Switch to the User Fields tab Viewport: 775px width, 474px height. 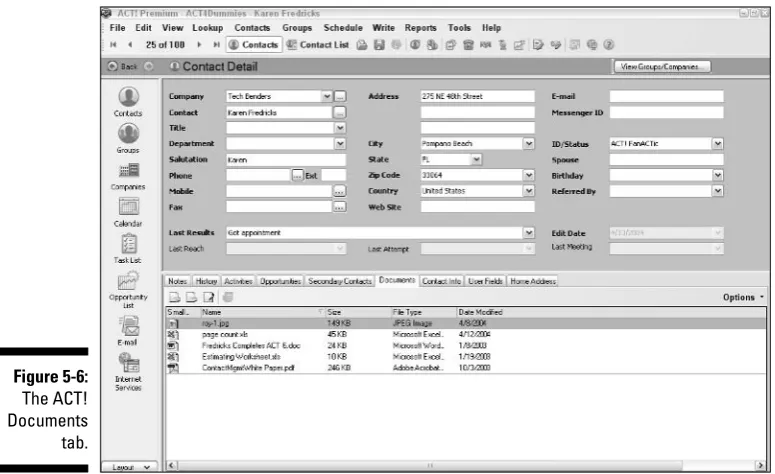485,281
